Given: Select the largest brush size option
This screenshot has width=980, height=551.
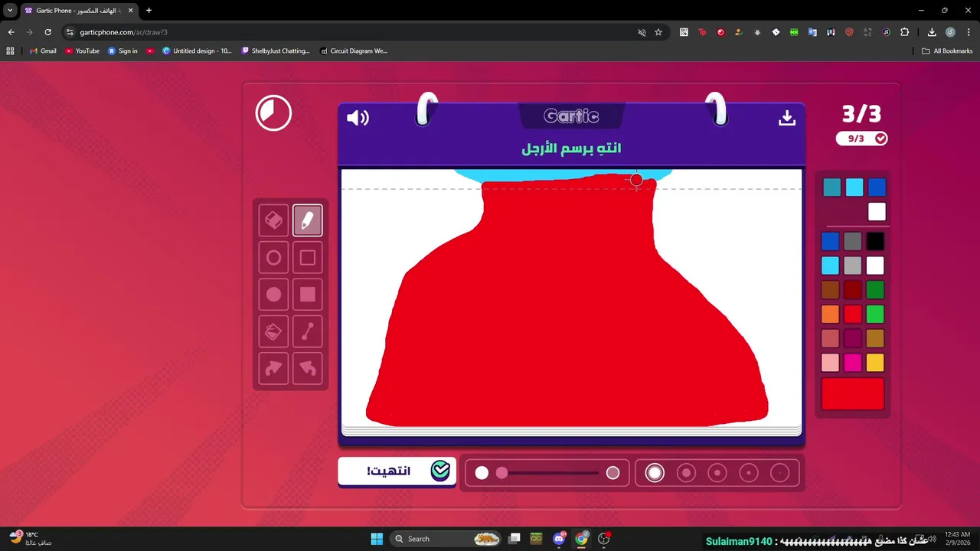Looking at the screenshot, I should click(x=655, y=473).
